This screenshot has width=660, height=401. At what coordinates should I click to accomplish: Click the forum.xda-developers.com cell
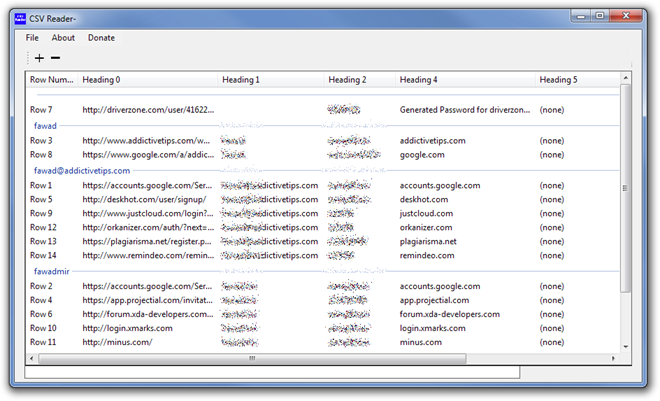[450, 314]
